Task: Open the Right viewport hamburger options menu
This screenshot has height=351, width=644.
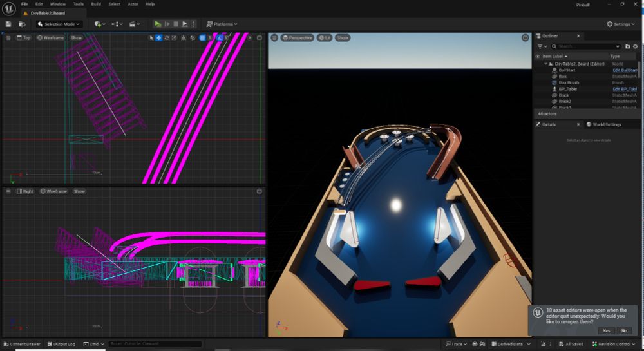Action: pyautogui.click(x=8, y=191)
